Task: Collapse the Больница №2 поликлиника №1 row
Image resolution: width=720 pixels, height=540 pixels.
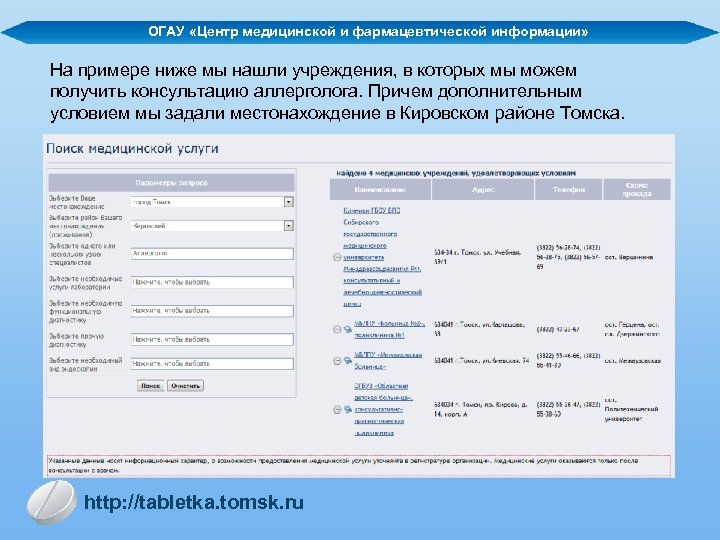Action: 337,329
